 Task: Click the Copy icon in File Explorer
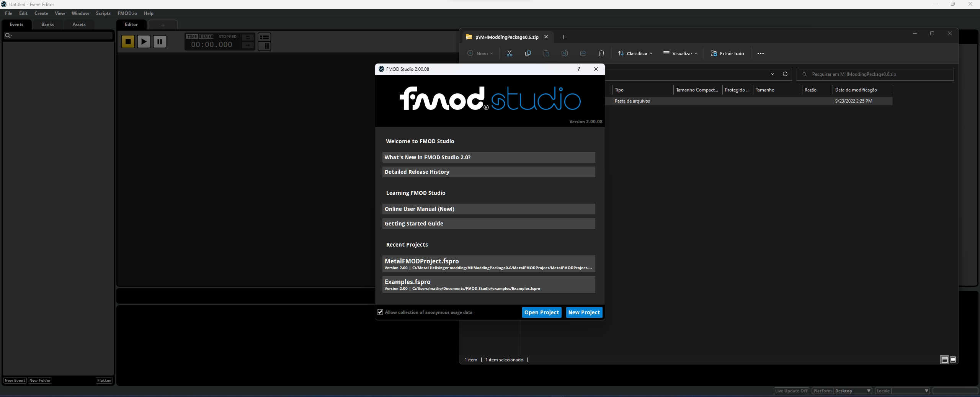[528, 54]
